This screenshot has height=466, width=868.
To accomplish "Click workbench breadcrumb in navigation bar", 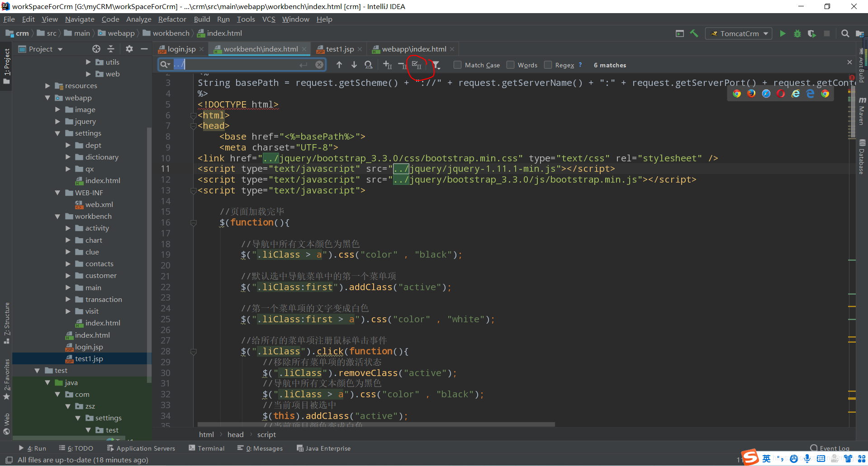I will (166, 33).
